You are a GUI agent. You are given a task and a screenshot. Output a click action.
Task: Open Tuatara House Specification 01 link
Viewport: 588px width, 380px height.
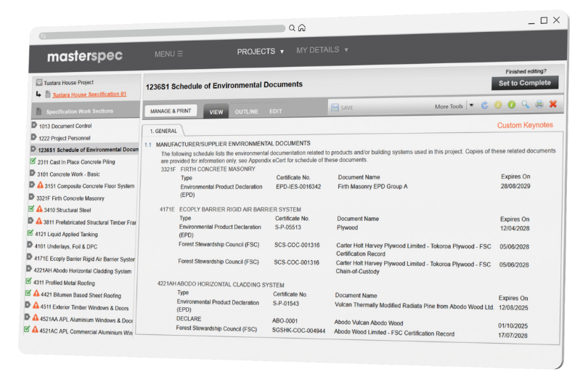coord(89,94)
